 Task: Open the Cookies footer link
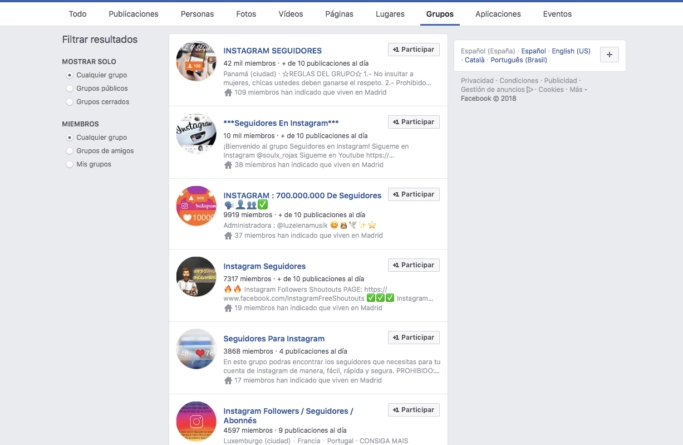click(551, 90)
